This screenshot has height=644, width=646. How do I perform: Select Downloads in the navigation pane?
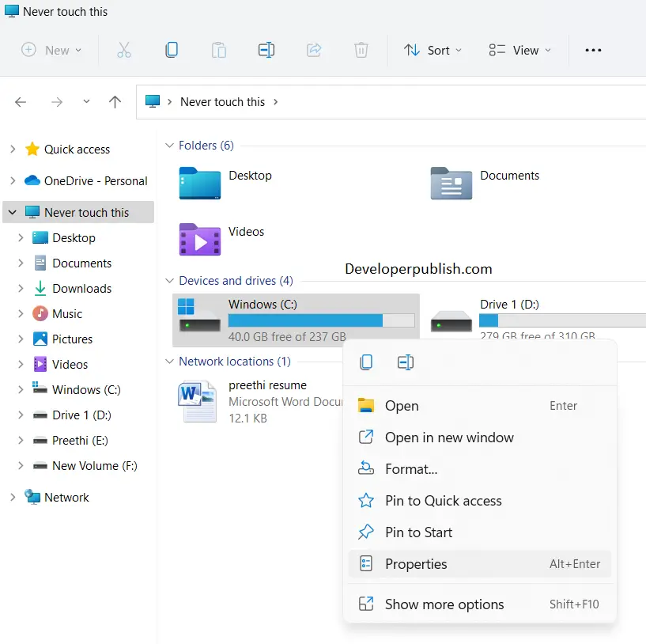[81, 289]
